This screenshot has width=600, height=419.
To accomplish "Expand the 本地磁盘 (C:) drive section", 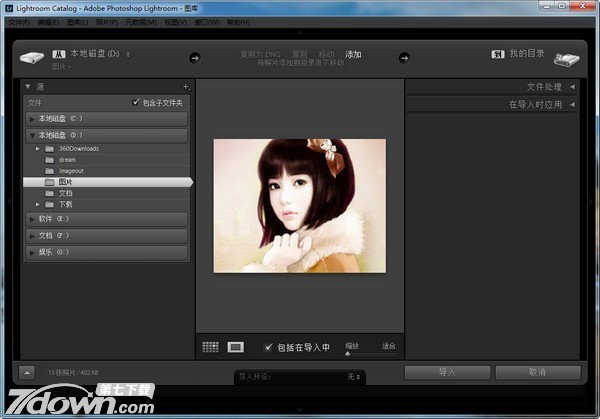I will [x=32, y=118].
